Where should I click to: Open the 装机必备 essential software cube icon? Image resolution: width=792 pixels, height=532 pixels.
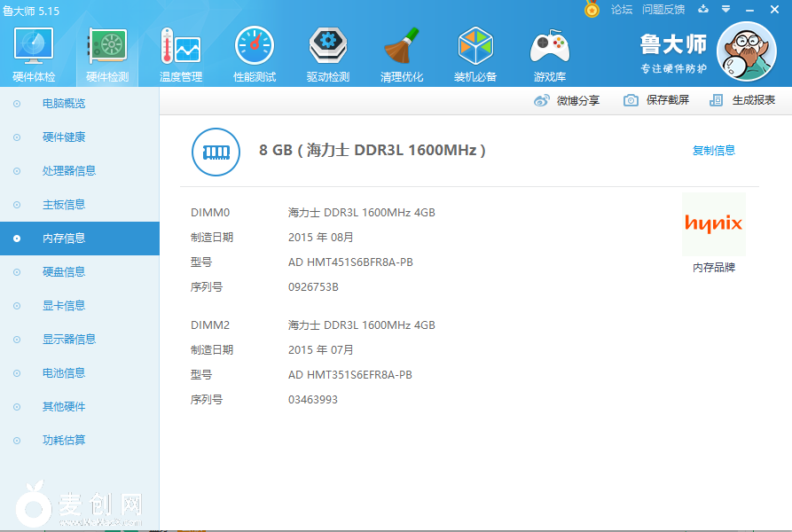click(475, 53)
